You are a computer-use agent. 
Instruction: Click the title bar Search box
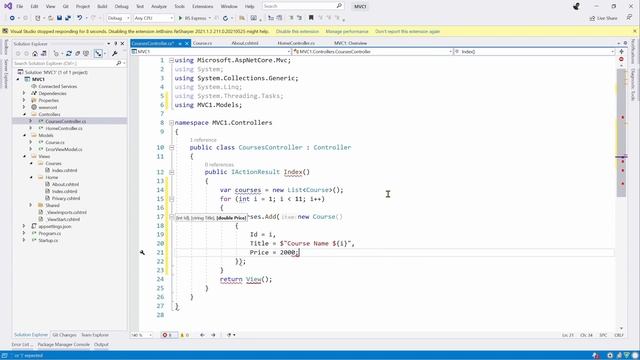coord(302,6)
